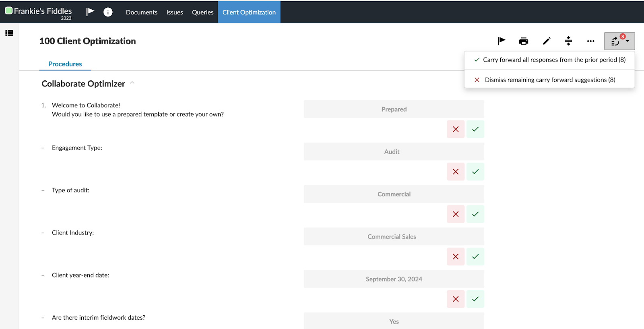
Task: Collapse the Collaborate Optimizer section
Action: click(132, 83)
